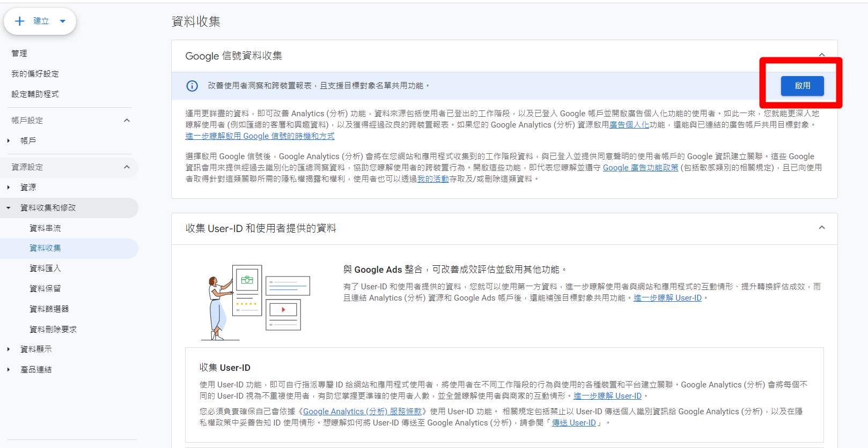Open the Google 廣告功能政策 link
868x448 pixels.
coord(641,168)
